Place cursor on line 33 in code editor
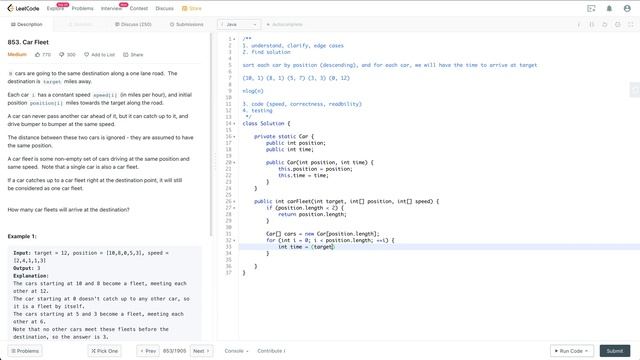The height and width of the screenshot is (360, 640). pyautogui.click(x=439, y=247)
